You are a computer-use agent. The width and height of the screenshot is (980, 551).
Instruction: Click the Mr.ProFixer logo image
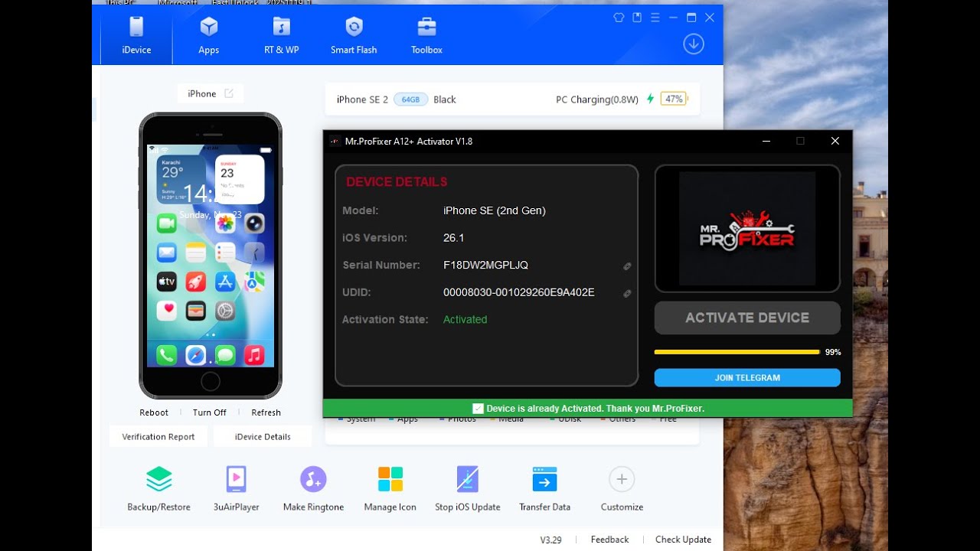click(747, 229)
